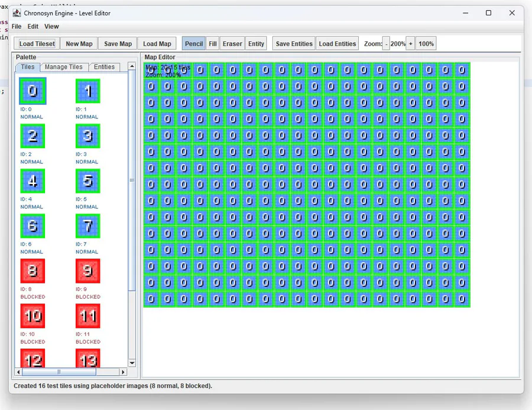Switch to the Tiles tab
Viewport: 532px width, 410px height.
tap(27, 67)
